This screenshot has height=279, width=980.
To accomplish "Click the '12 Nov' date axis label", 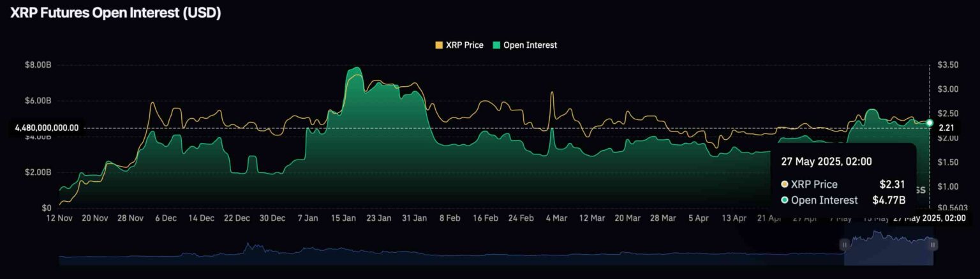I will (59, 218).
